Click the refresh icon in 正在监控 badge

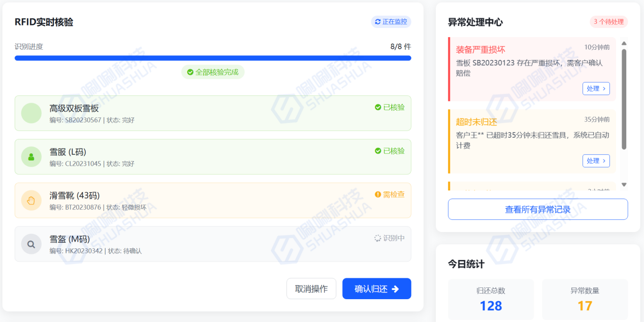[377, 22]
